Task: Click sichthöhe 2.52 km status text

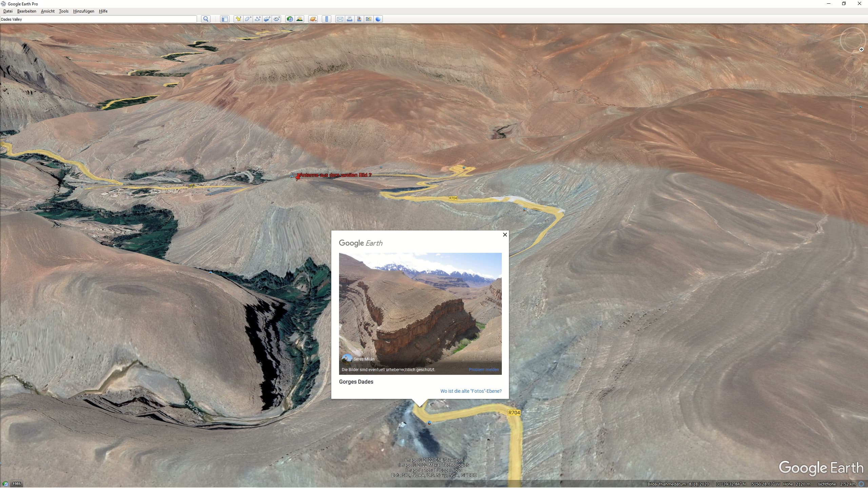Action: (x=836, y=484)
